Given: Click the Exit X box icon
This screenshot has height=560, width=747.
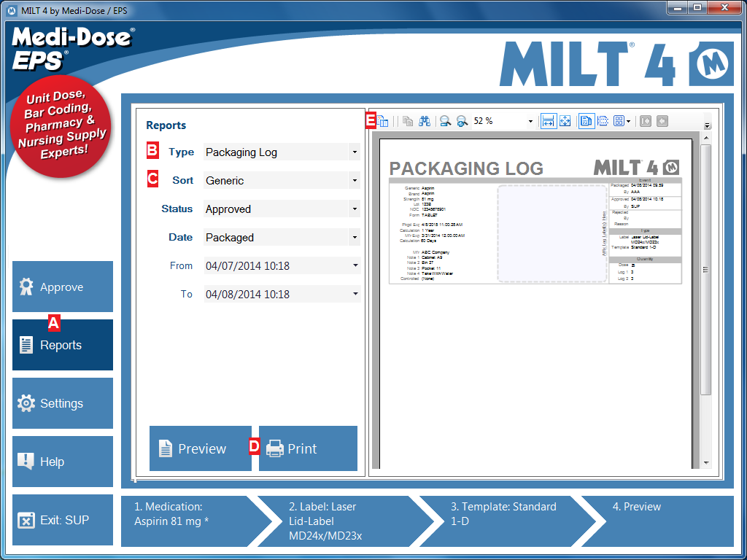Looking at the screenshot, I should click(26, 520).
